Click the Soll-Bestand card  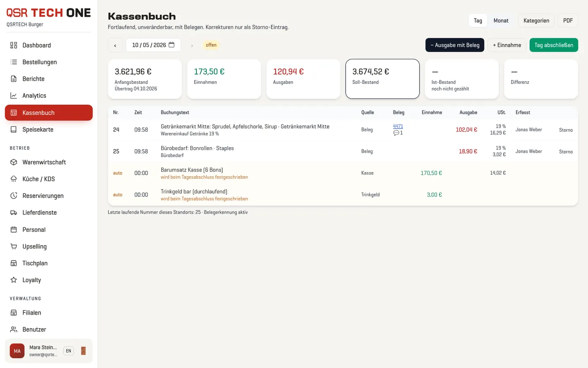click(x=383, y=79)
